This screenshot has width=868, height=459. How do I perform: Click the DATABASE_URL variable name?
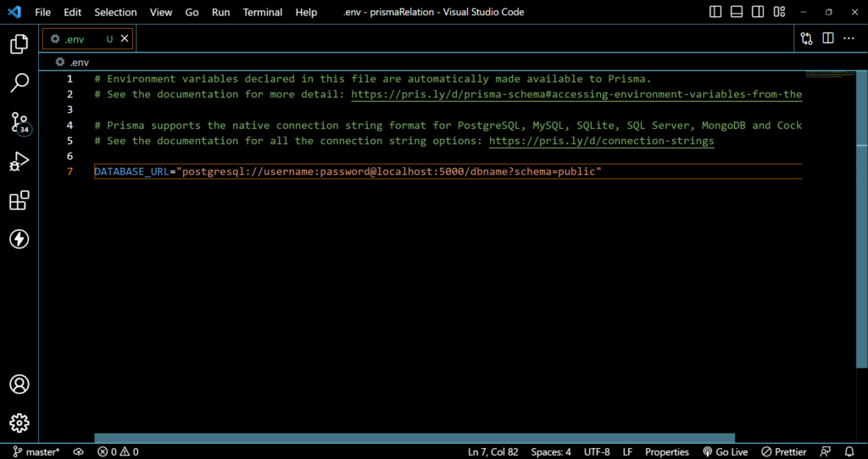pos(131,172)
